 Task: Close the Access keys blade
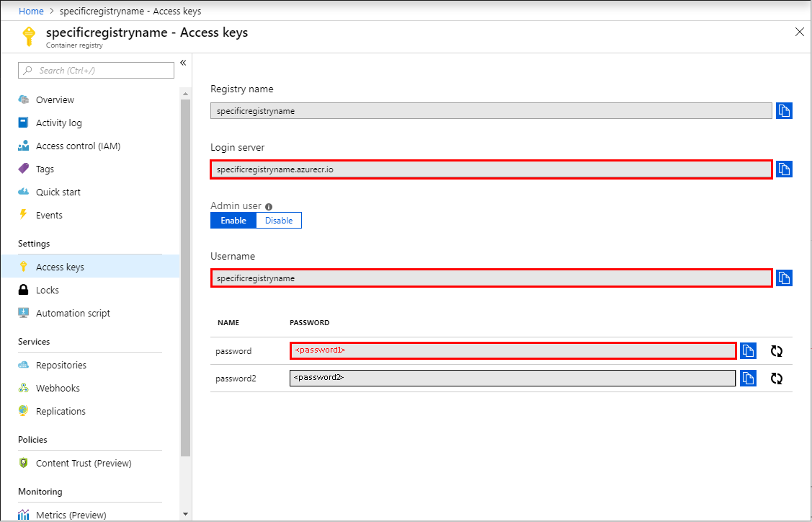800,32
